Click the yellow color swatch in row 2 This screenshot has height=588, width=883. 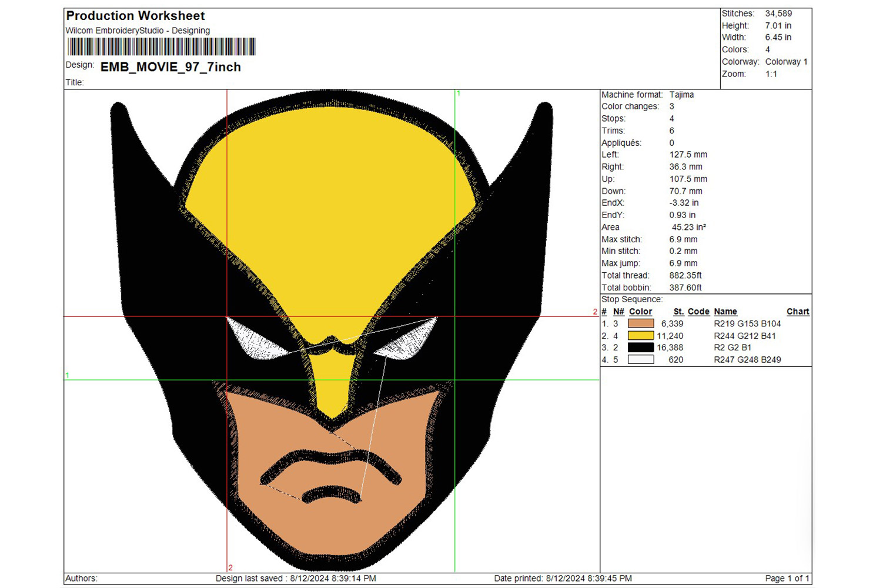coord(641,336)
